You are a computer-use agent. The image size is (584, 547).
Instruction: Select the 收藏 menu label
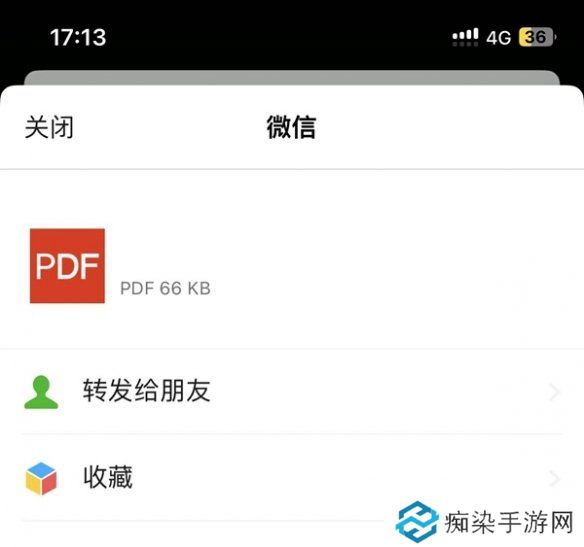tap(108, 477)
